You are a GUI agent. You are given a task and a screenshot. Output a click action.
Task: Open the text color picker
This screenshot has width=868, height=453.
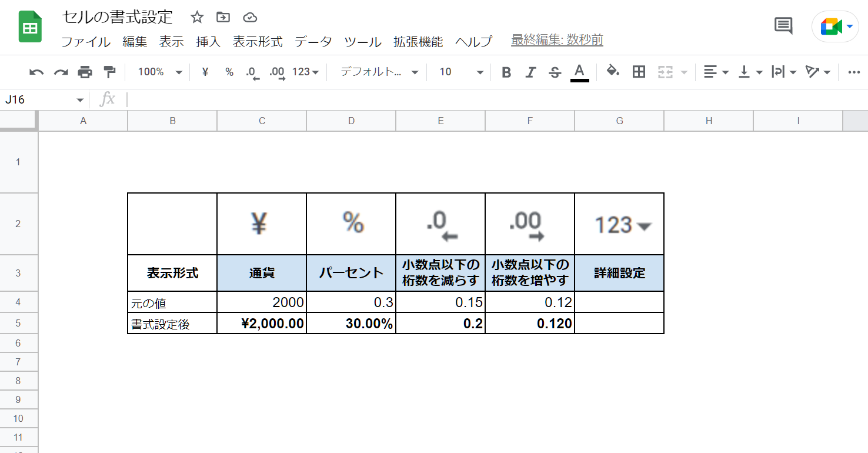[579, 72]
